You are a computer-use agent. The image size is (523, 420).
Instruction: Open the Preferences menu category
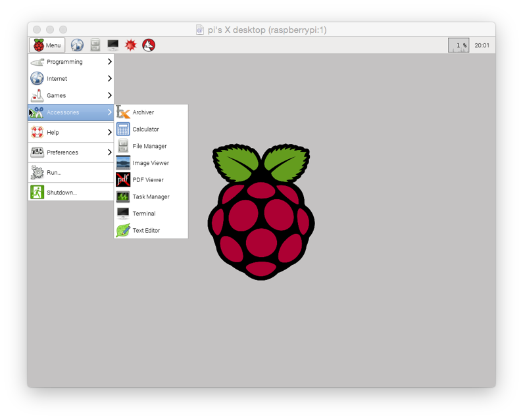click(x=71, y=152)
